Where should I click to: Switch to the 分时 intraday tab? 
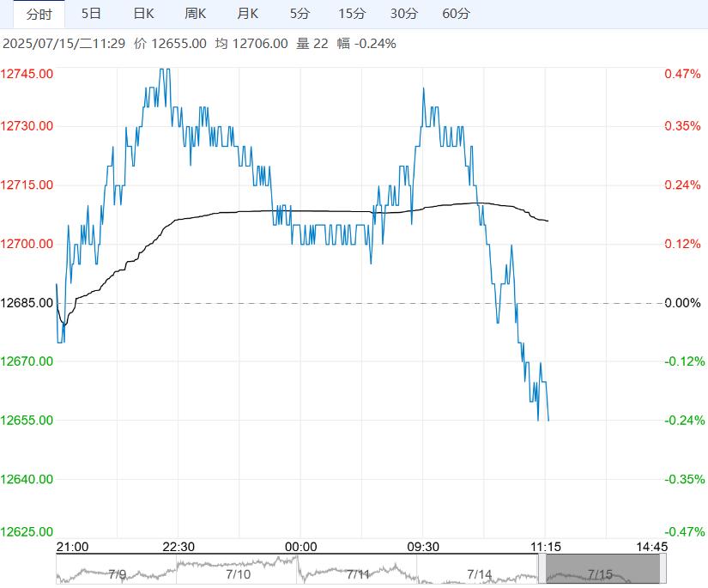39,14
